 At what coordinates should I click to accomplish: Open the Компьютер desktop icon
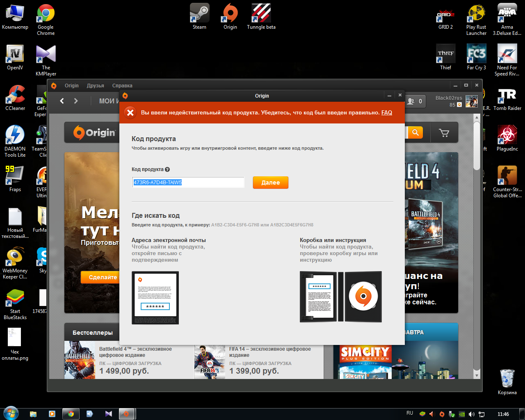[x=15, y=16]
